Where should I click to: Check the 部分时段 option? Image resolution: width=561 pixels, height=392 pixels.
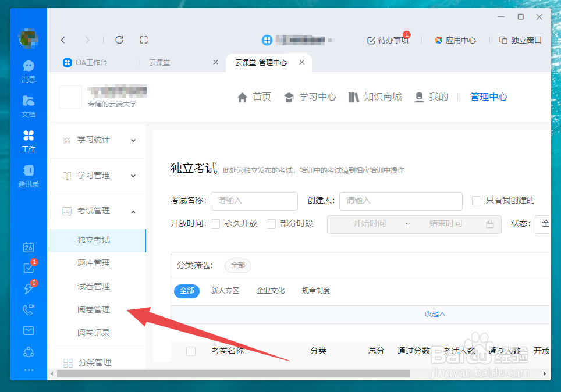pos(271,223)
